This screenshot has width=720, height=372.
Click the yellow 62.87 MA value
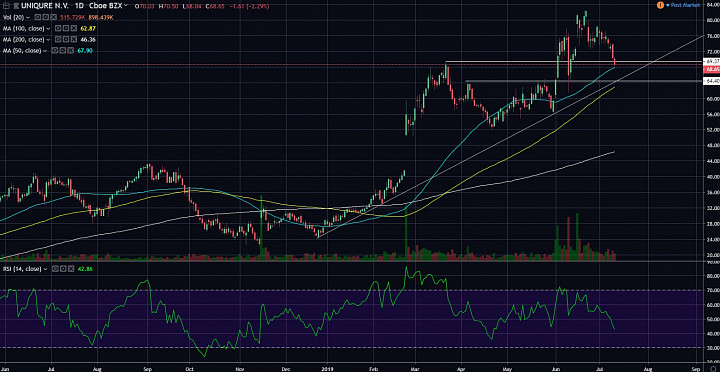[x=88, y=28]
